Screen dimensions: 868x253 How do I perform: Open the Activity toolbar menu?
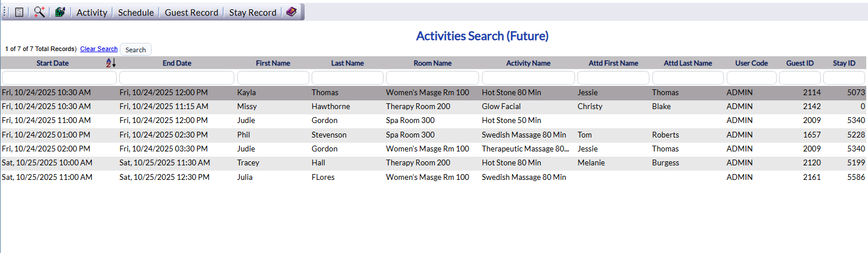tap(92, 12)
